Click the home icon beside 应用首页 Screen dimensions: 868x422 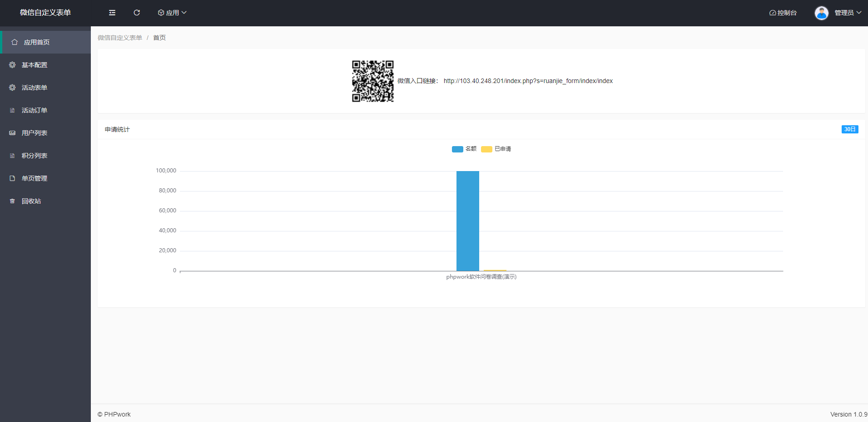click(x=15, y=42)
